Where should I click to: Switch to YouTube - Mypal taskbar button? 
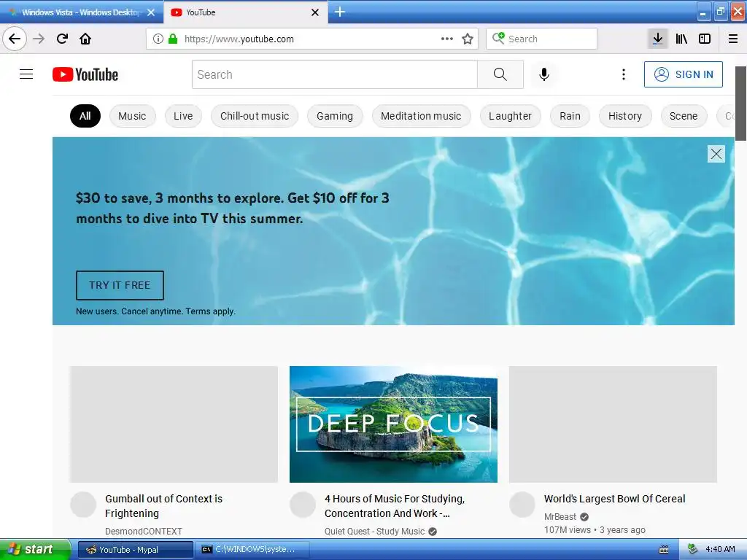(x=135, y=550)
